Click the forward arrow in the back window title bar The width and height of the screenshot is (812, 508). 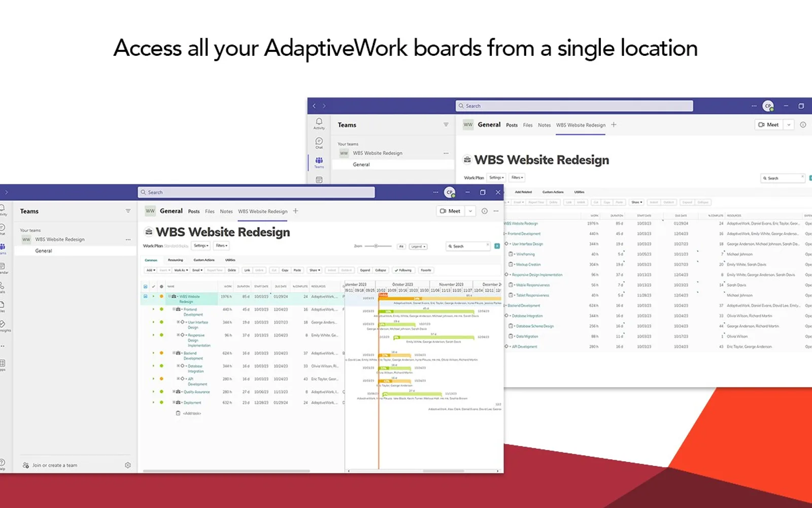coord(324,106)
